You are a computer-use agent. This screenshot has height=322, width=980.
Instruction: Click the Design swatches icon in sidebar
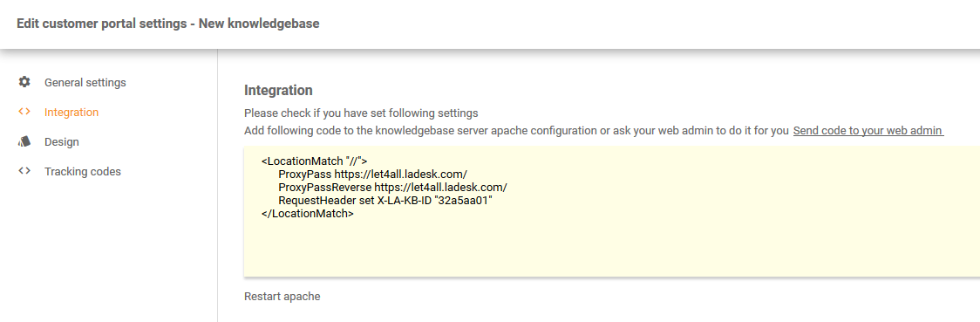[x=24, y=141]
